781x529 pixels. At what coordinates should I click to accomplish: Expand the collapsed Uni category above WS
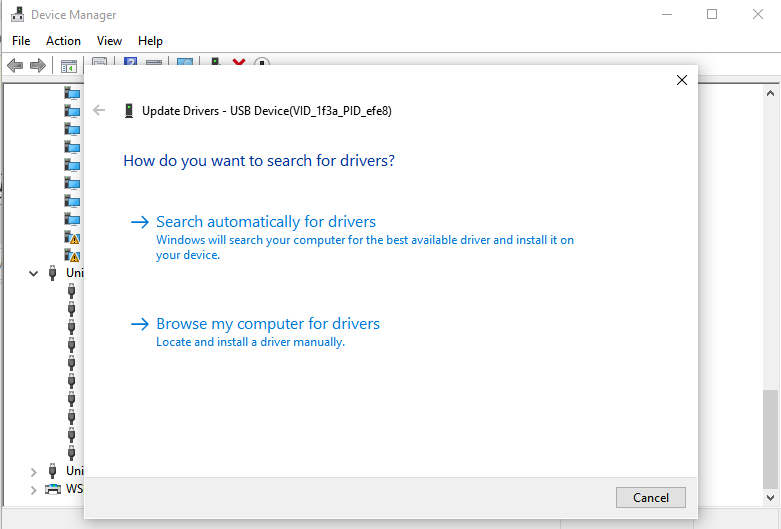click(33, 471)
